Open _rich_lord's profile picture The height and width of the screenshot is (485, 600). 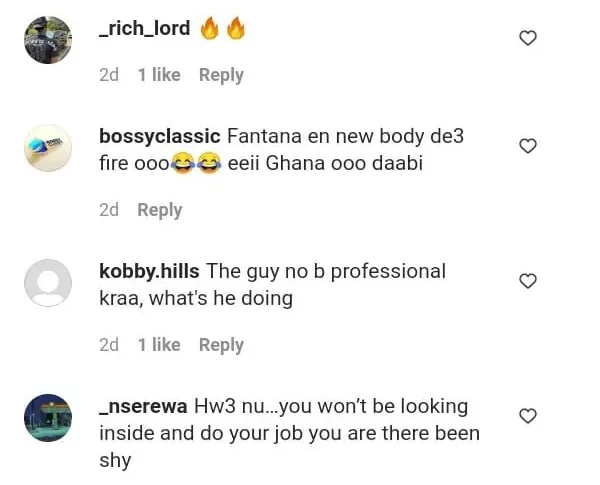[x=48, y=41]
